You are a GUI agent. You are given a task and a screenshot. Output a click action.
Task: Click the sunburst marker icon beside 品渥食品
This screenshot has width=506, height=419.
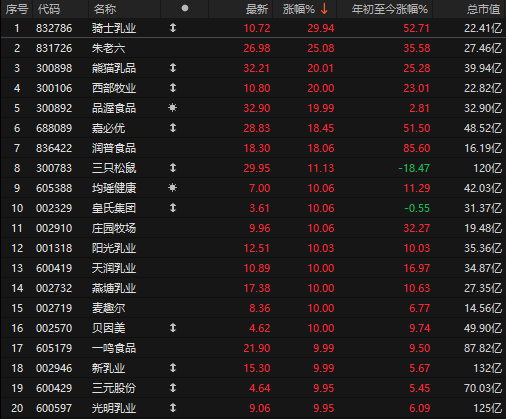(172, 108)
